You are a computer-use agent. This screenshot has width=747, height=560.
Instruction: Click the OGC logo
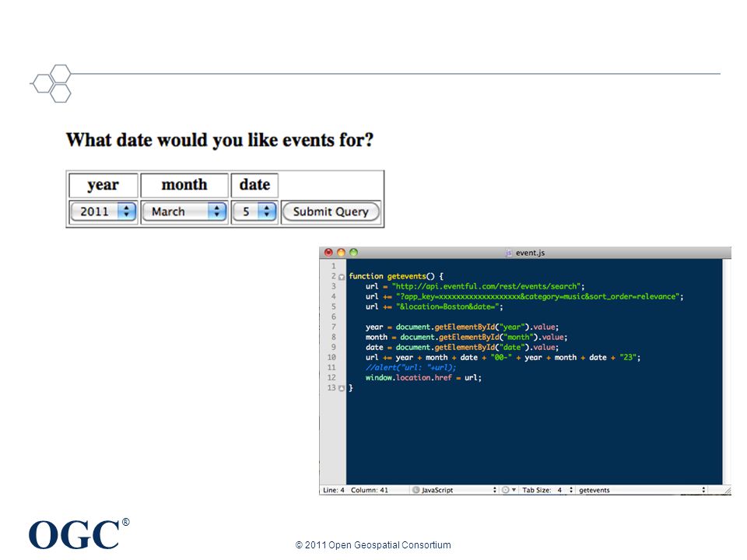click(x=79, y=534)
